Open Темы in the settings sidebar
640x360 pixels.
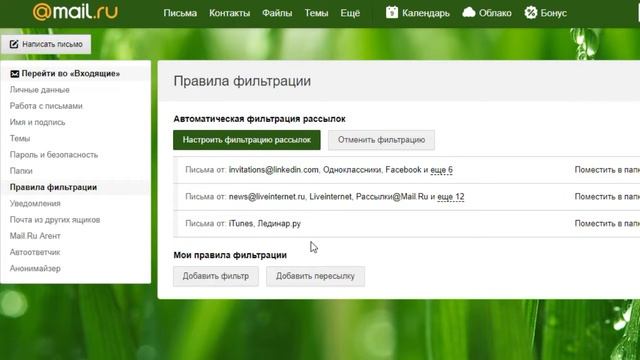[20, 139]
